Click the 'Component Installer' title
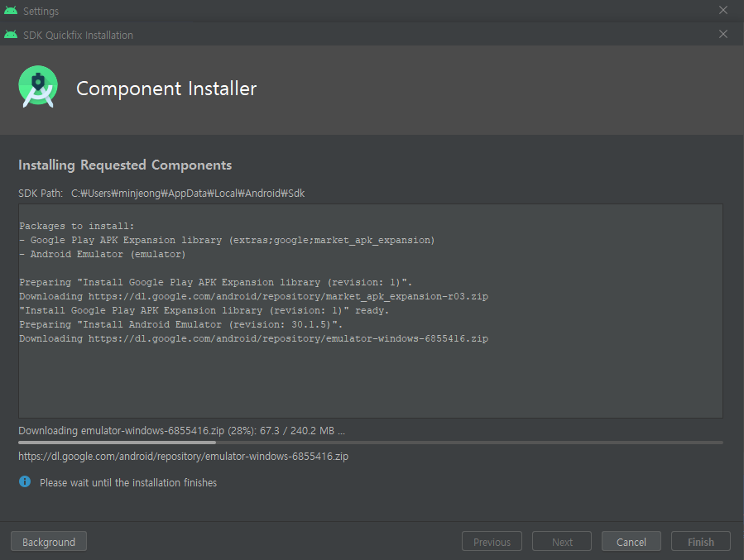 coord(166,89)
